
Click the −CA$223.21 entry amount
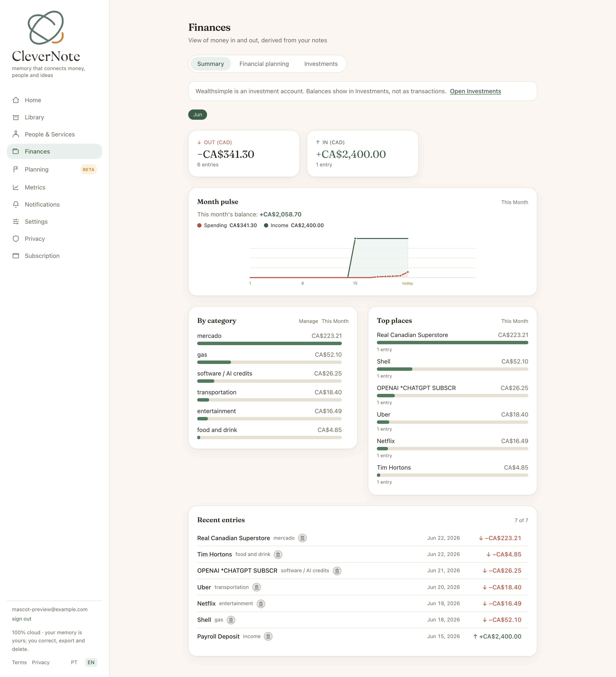(x=500, y=538)
